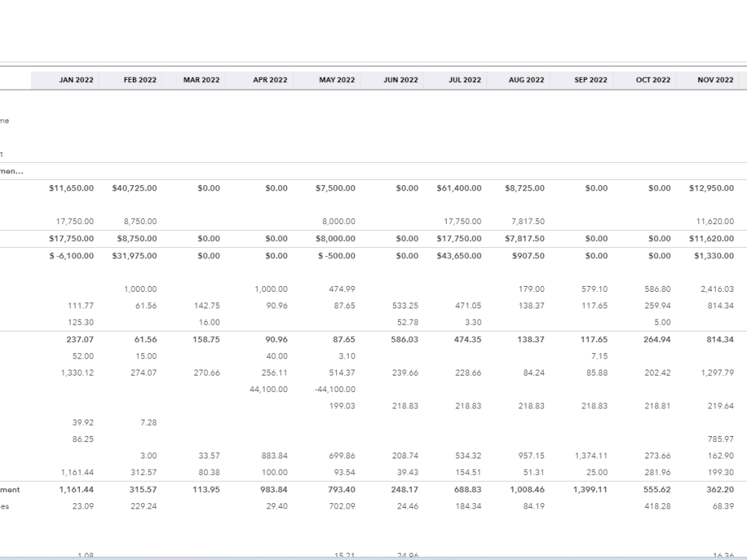Viewport: 747px width, 560px height.
Task: Open the $40,725.00 amount in February
Action: (134, 188)
